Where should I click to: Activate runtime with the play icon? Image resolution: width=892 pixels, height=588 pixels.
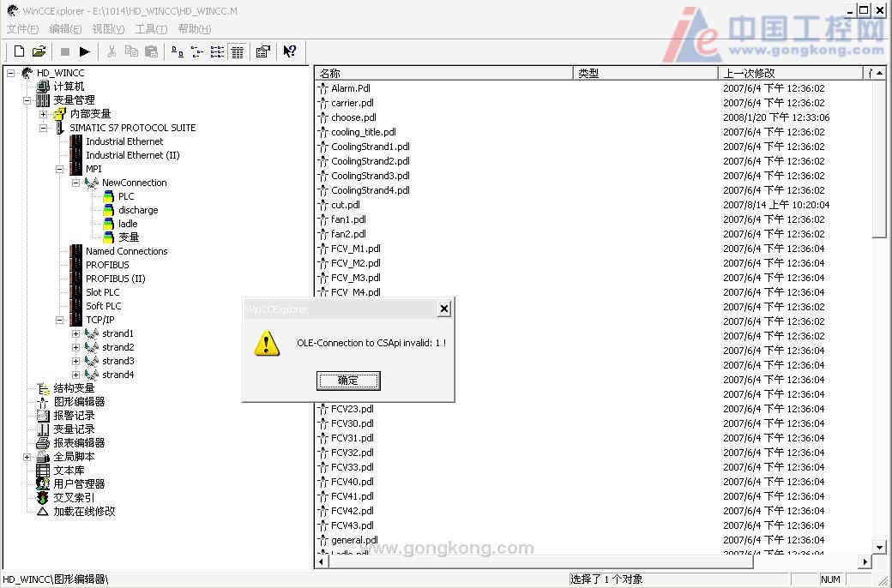click(x=85, y=51)
